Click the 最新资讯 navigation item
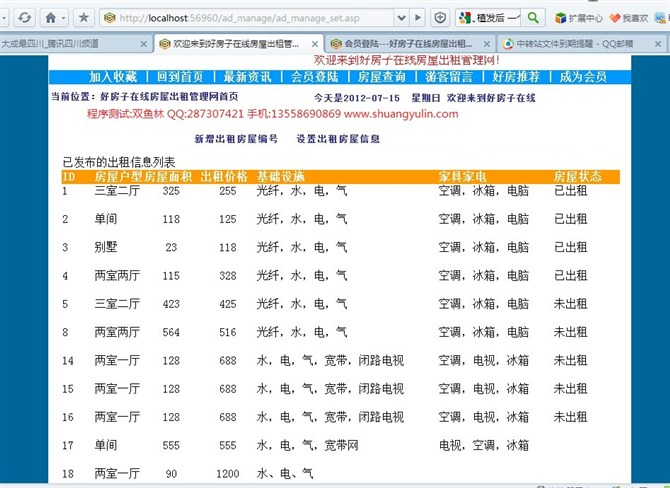The height and width of the screenshot is (488, 670). (x=246, y=77)
